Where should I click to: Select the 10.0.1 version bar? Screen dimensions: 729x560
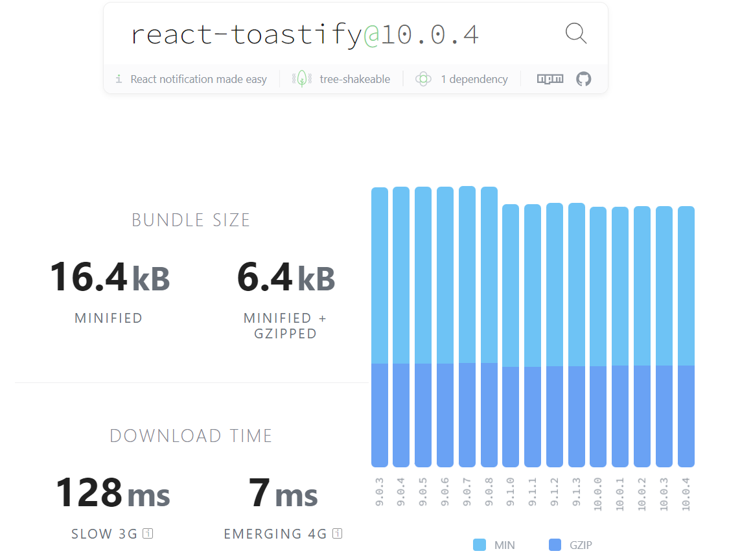coord(620,337)
